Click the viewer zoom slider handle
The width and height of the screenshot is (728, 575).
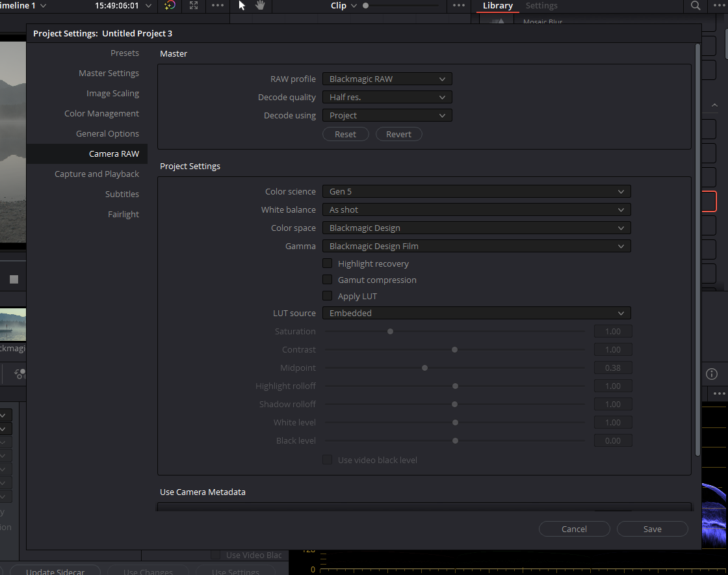(365, 6)
